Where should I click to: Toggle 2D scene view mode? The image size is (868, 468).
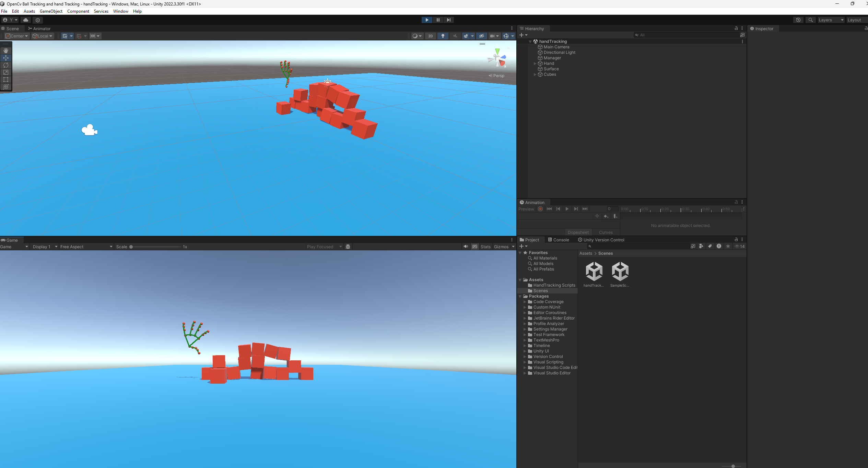click(x=430, y=36)
